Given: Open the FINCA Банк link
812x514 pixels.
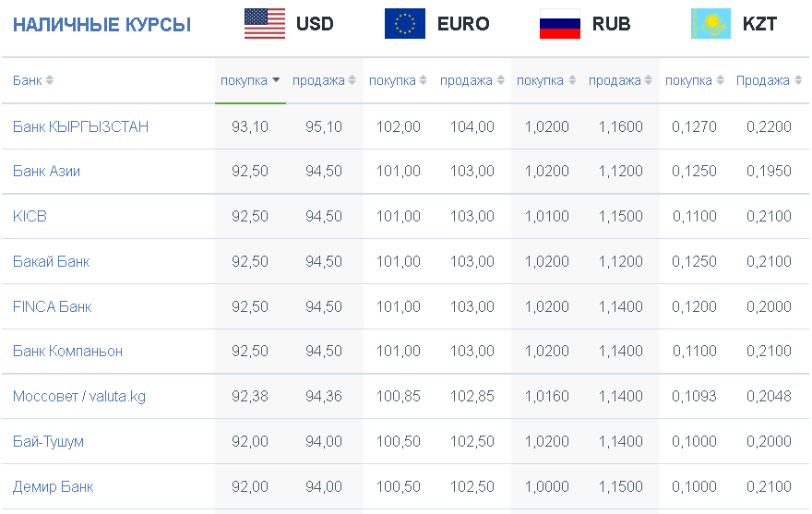Looking at the screenshot, I should 53,306.
